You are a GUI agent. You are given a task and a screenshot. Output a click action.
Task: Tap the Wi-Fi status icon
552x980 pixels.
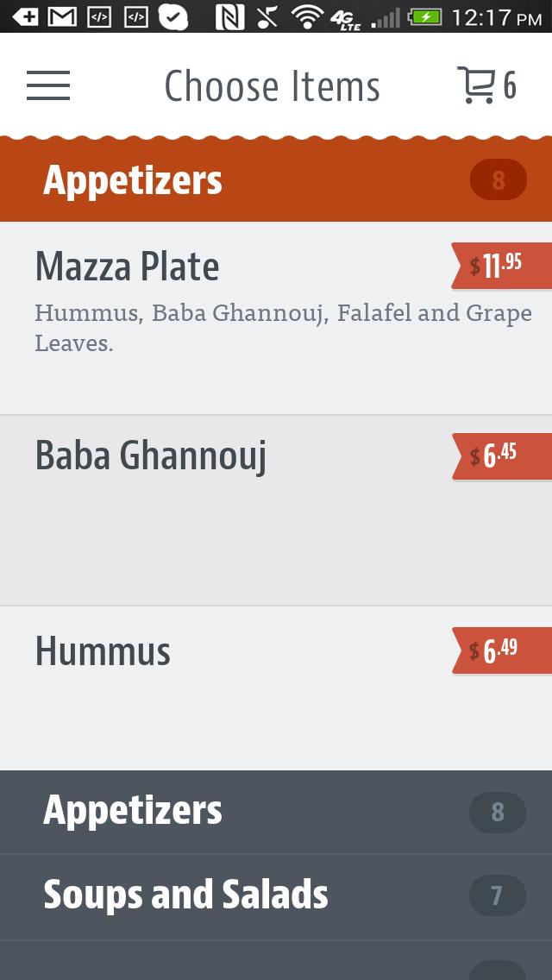pos(307,16)
